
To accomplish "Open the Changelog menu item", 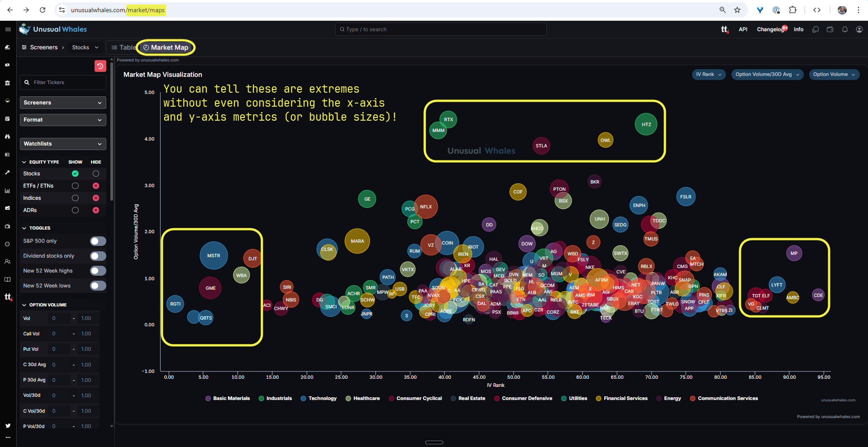I will [x=771, y=29].
